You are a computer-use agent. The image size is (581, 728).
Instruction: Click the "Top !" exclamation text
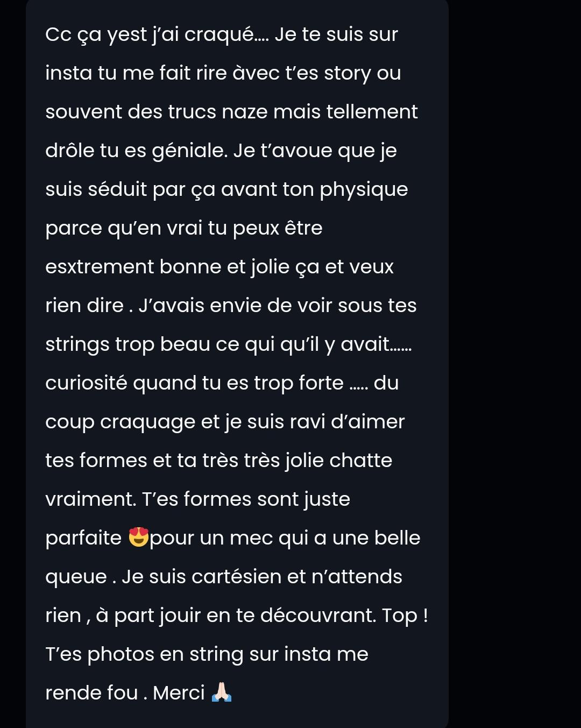click(x=405, y=616)
